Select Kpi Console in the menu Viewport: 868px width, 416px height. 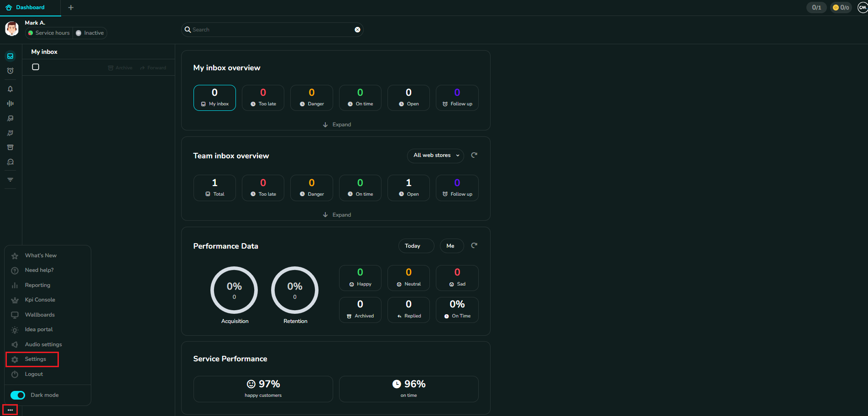coord(40,300)
